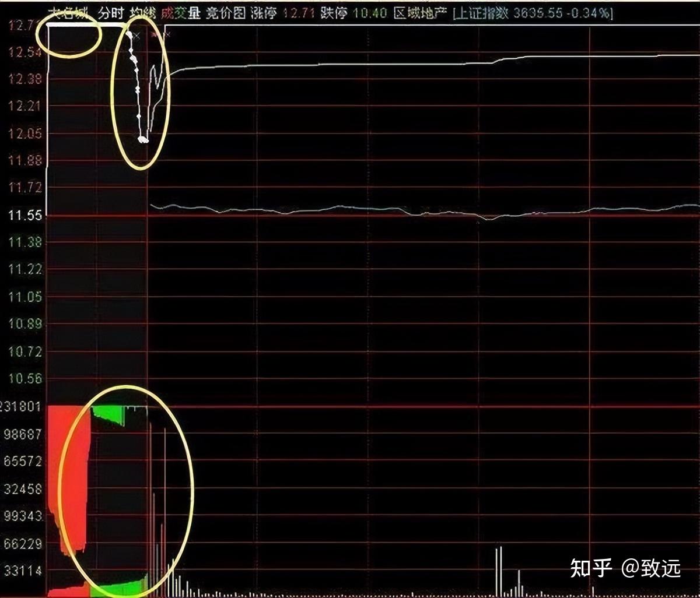Click the 区域地产 sector link

pos(421,13)
